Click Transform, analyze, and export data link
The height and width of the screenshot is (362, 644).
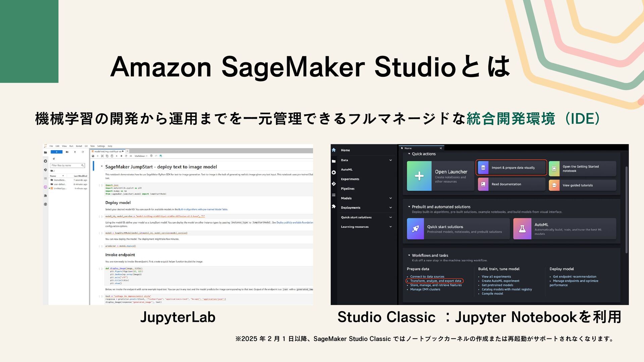coord(435,281)
